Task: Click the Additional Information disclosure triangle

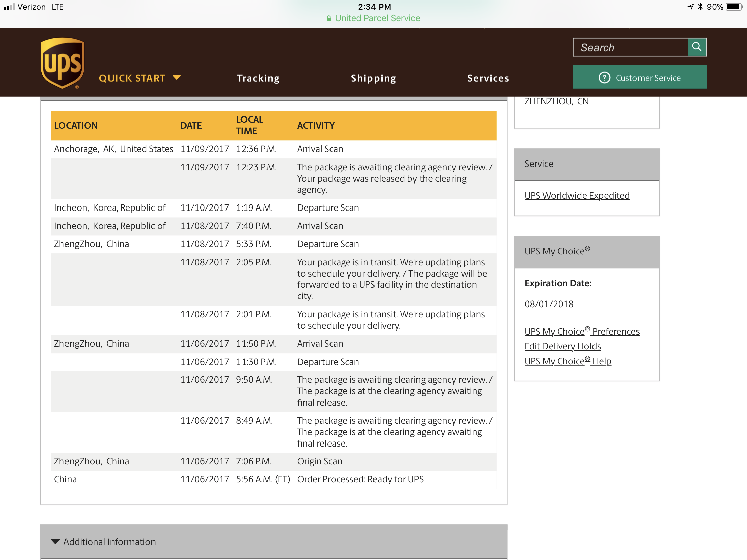Action: pos(55,542)
